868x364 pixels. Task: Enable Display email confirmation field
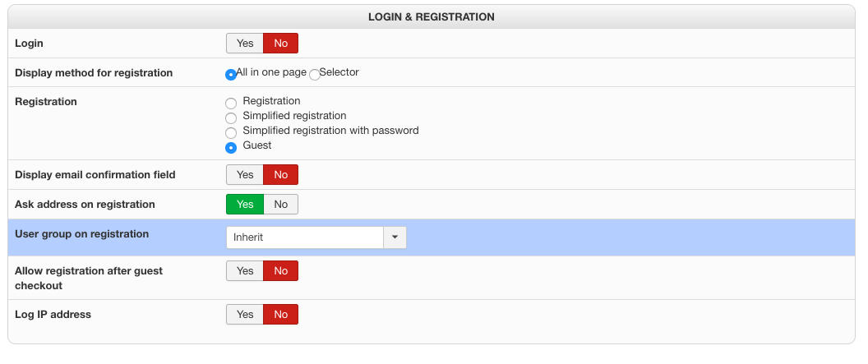coord(245,175)
